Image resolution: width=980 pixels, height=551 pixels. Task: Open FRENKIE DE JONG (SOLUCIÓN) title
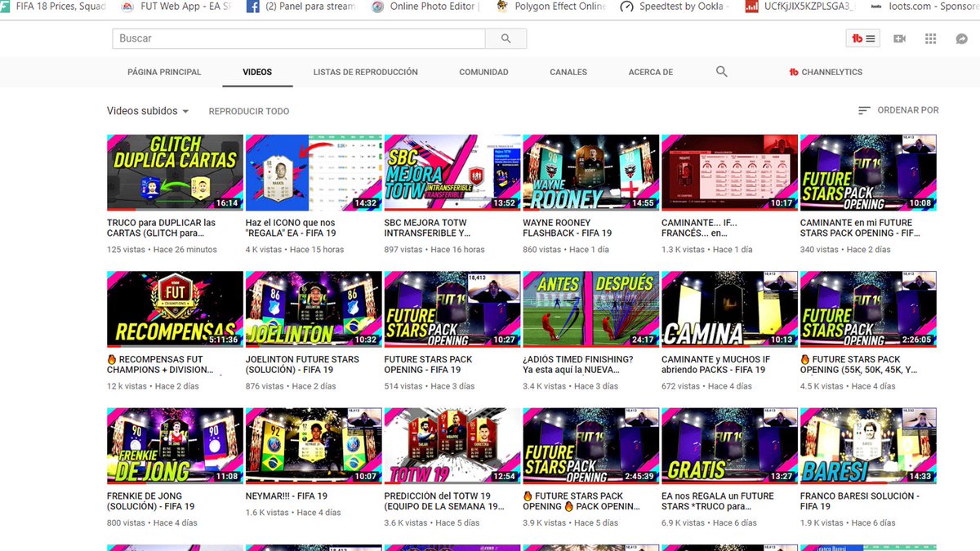pos(151,501)
